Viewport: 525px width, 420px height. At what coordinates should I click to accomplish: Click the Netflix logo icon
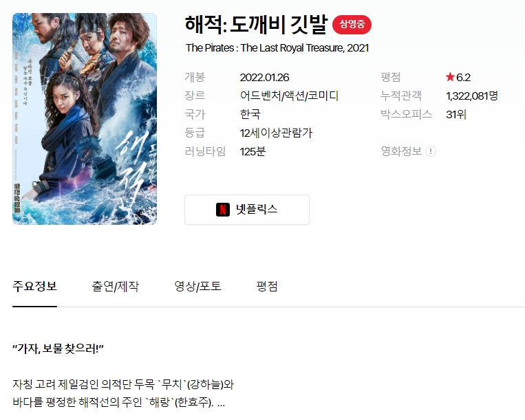point(223,210)
